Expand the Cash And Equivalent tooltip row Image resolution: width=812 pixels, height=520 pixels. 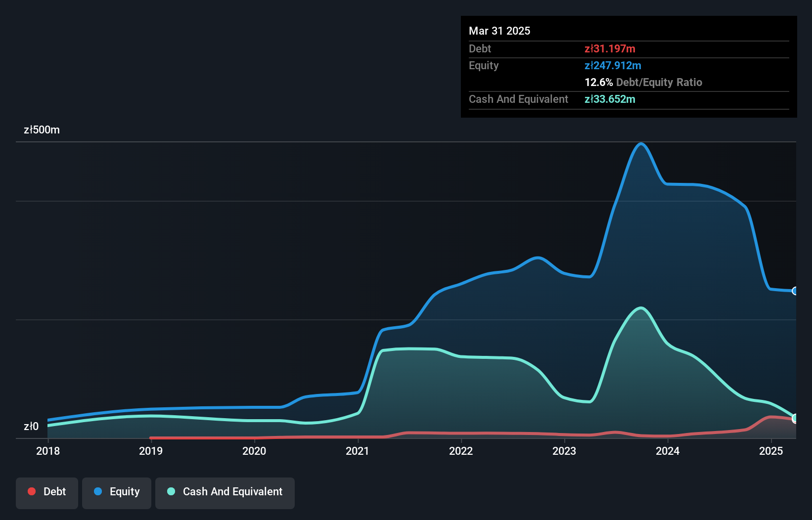click(518, 99)
